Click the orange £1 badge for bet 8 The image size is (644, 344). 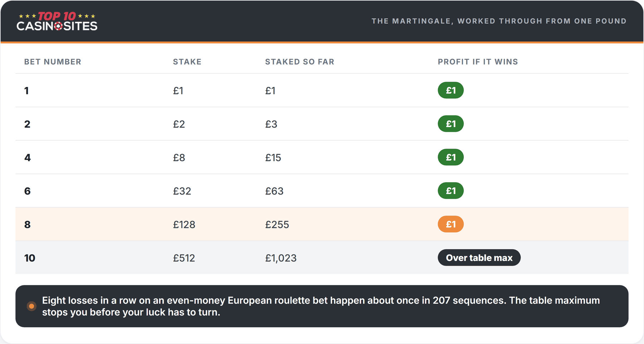click(450, 224)
